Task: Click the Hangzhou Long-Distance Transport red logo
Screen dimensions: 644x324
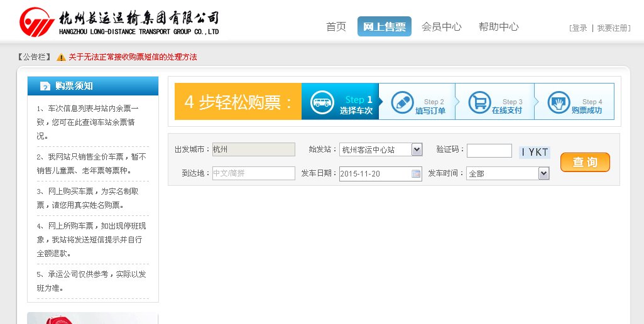Action: pyautogui.click(x=37, y=22)
